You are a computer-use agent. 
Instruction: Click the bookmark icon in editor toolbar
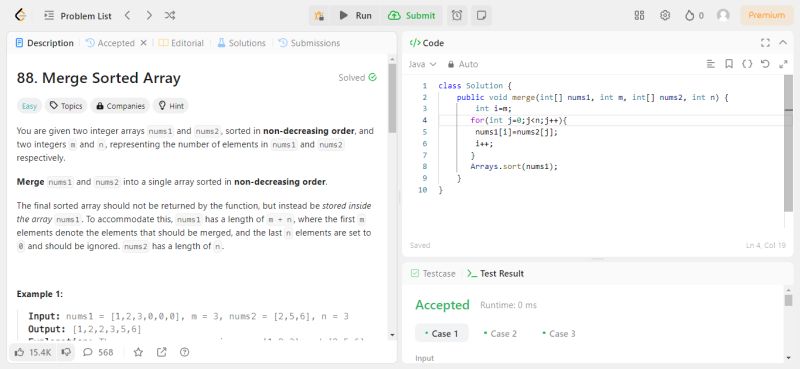(729, 64)
